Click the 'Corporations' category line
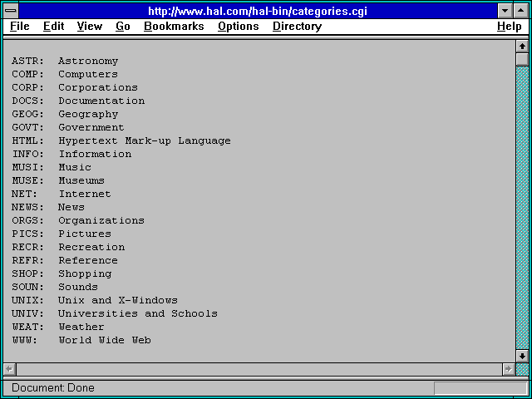 75,87
